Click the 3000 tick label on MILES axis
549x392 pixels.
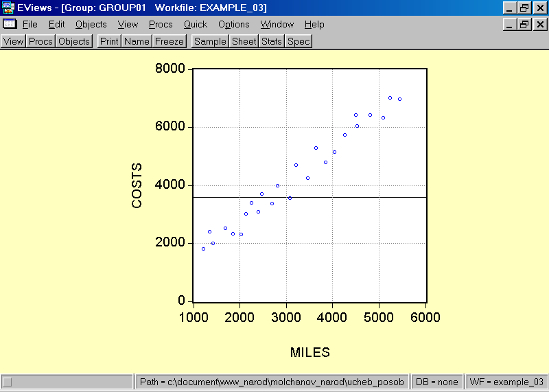286,317
